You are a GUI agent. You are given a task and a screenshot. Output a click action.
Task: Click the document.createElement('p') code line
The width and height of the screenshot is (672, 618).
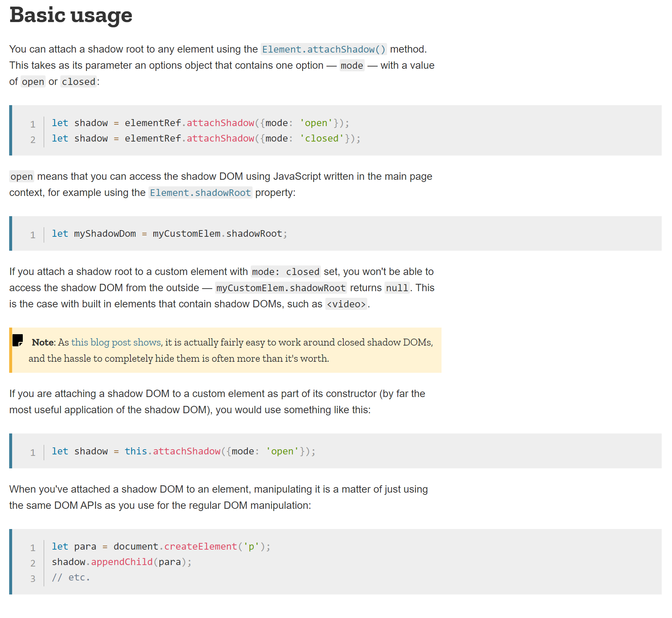click(x=161, y=546)
